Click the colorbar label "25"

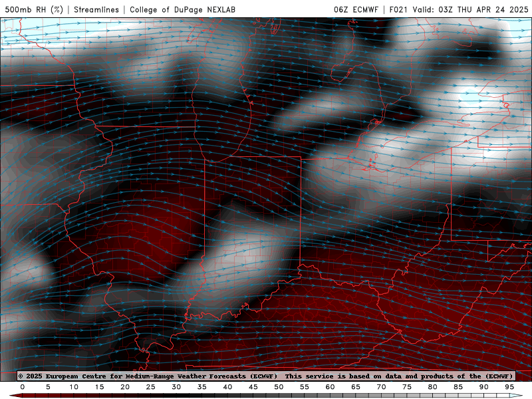point(151,387)
